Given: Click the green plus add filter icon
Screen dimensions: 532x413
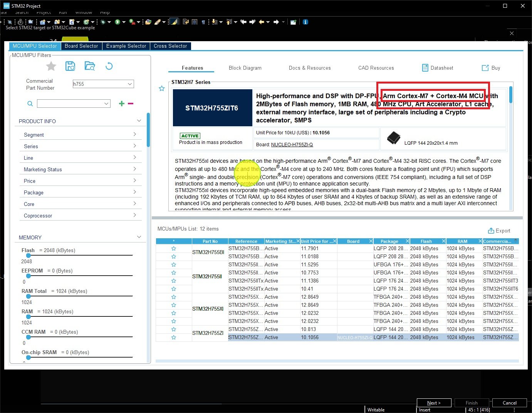Looking at the screenshot, I should point(122,104).
